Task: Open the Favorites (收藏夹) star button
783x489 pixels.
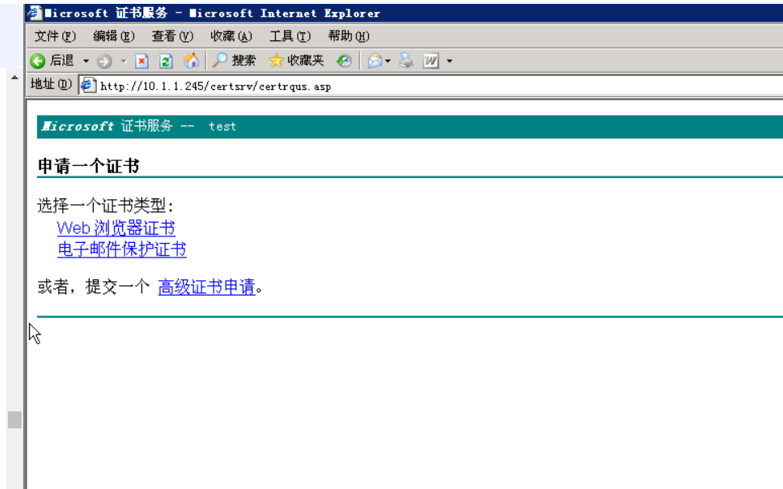Action: (296, 61)
